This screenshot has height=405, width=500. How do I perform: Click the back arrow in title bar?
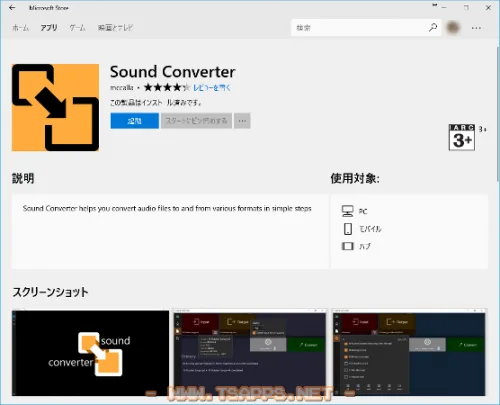tap(12, 7)
